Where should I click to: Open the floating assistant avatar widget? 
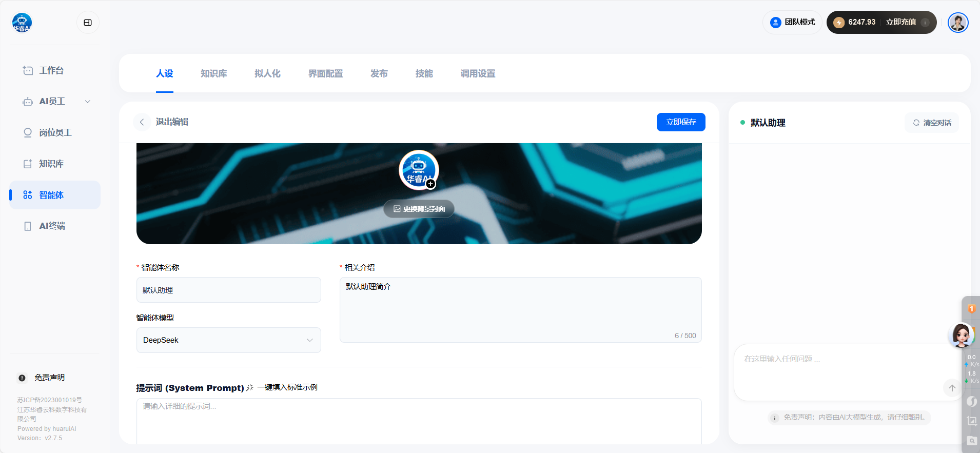click(961, 335)
